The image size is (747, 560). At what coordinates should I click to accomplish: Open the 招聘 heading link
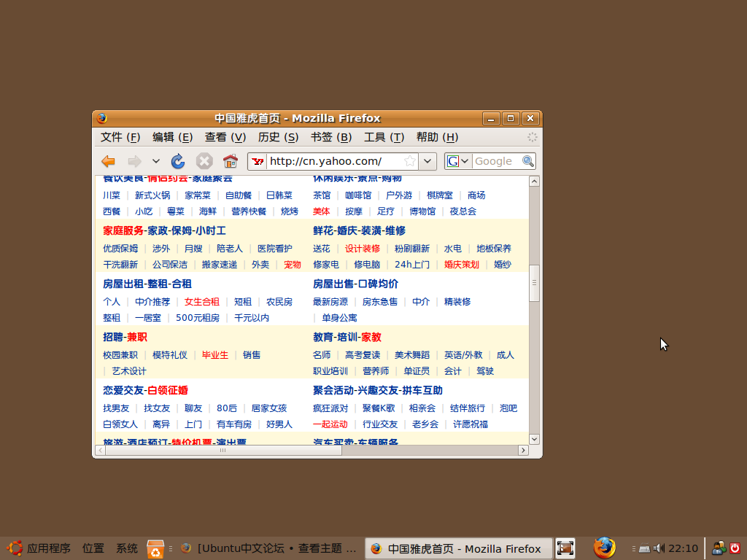[113, 338]
